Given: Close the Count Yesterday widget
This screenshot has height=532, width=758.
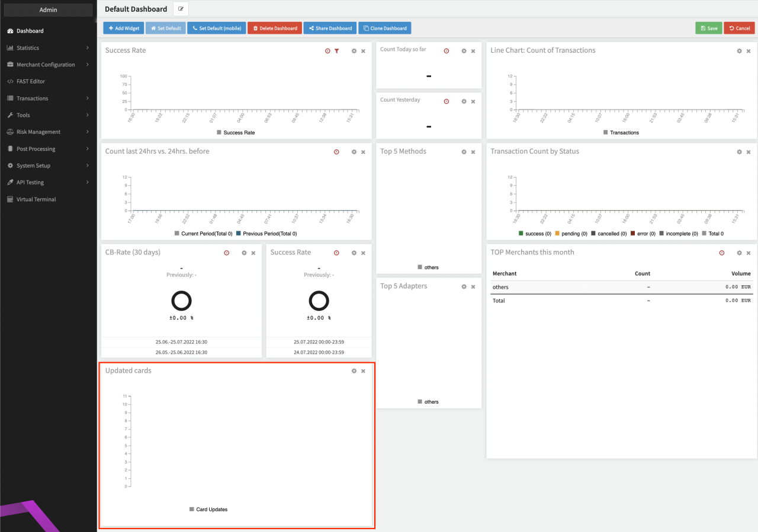Looking at the screenshot, I should pyautogui.click(x=473, y=102).
